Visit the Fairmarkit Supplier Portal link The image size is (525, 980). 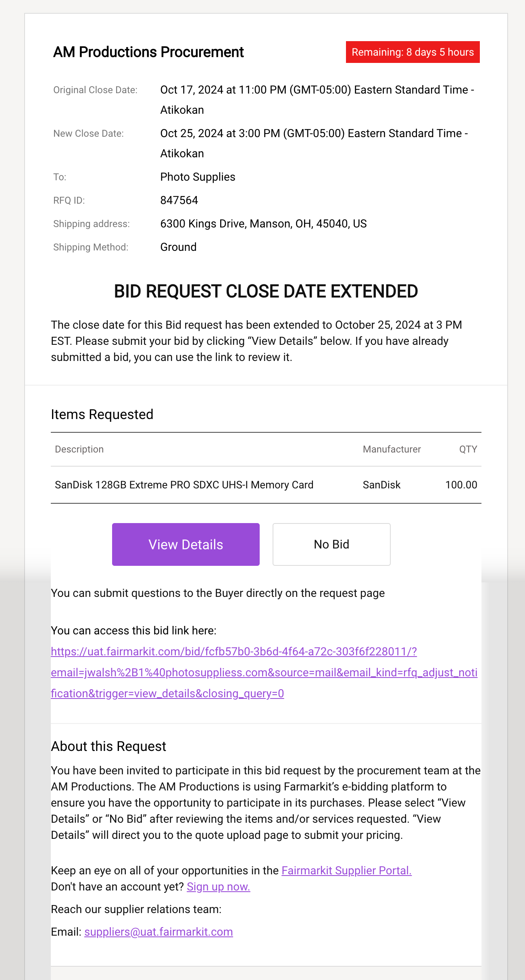click(346, 870)
